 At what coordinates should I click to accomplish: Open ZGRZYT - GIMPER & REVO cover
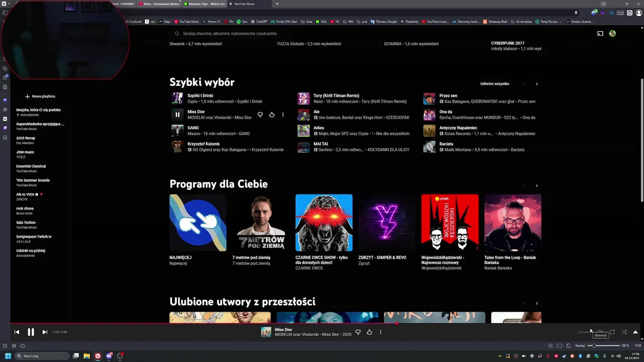387,223
